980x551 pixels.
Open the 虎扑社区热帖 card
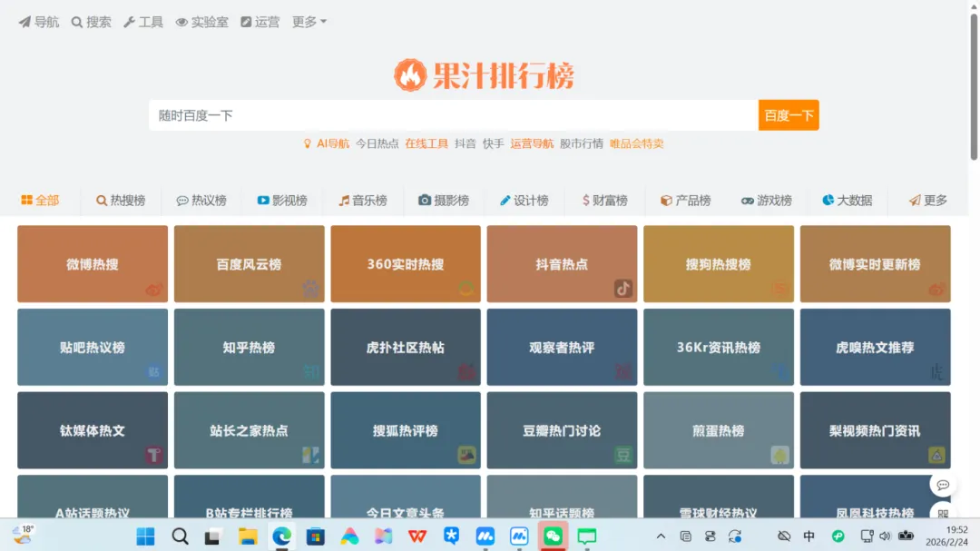406,347
